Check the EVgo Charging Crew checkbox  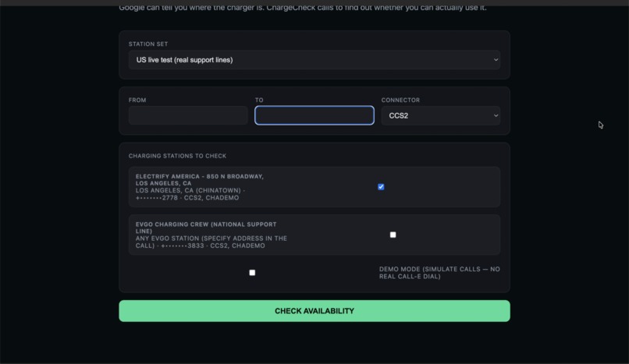[393, 235]
